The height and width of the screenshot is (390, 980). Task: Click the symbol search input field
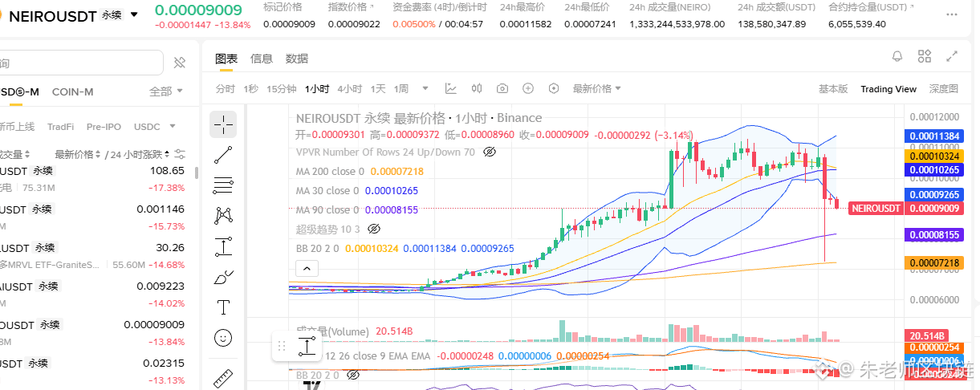point(80,63)
